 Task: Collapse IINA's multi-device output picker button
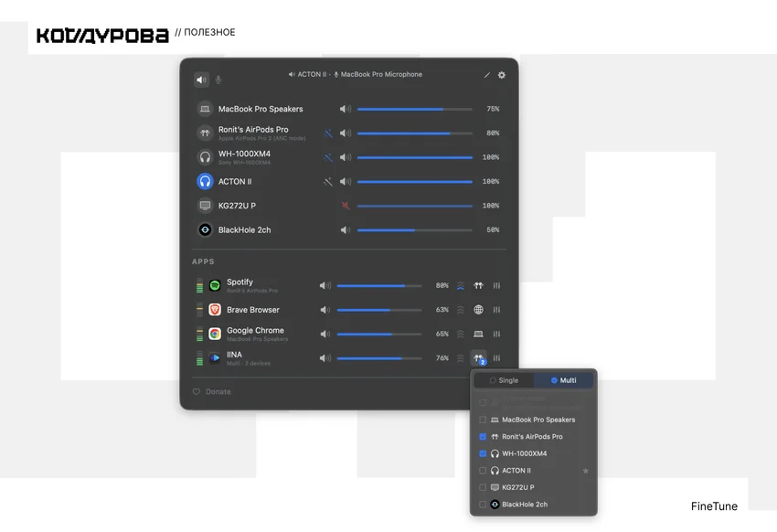(x=479, y=358)
